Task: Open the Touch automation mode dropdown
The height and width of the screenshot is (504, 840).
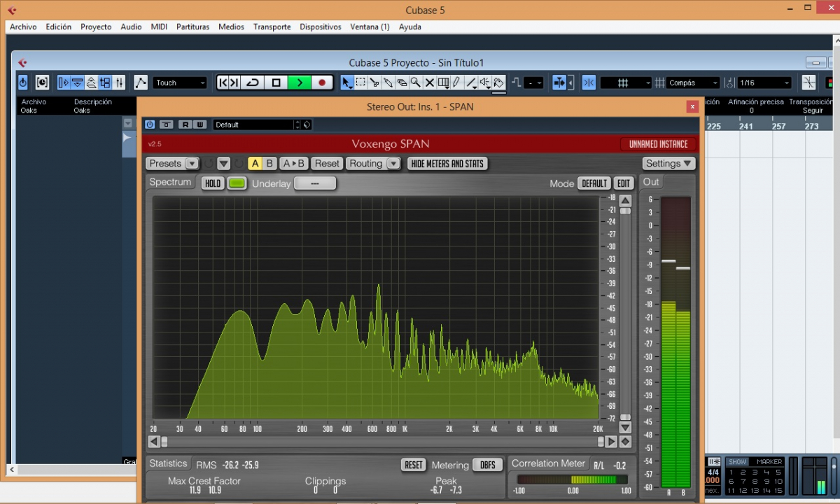Action: tap(180, 83)
